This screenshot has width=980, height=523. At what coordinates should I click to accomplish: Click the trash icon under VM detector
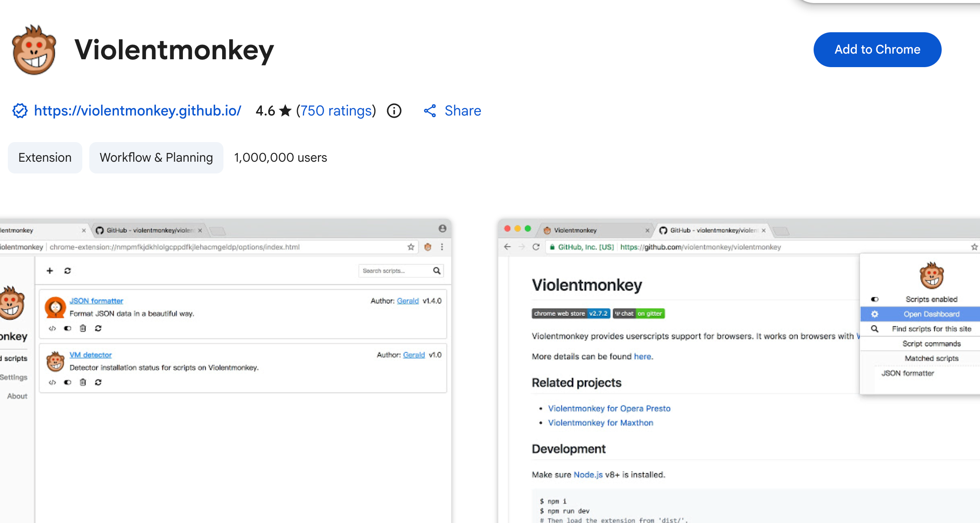(x=83, y=382)
